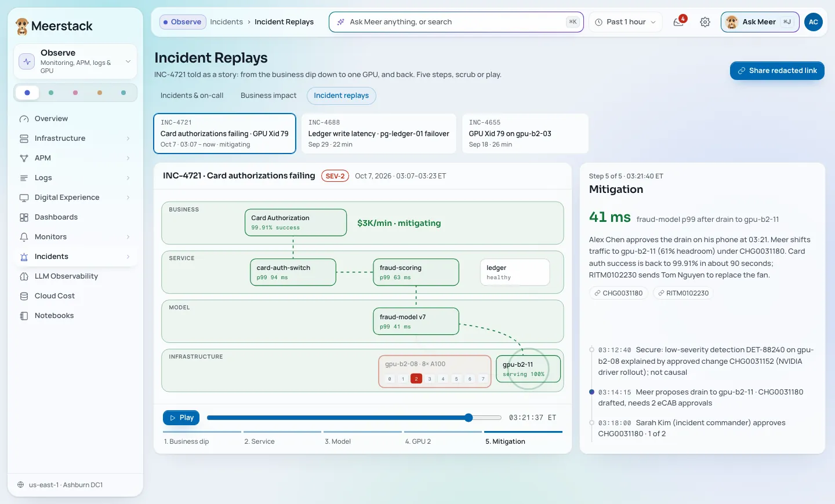Click GPU 5 on gpu-b2-08
The height and width of the screenshot is (504, 835).
456,379
